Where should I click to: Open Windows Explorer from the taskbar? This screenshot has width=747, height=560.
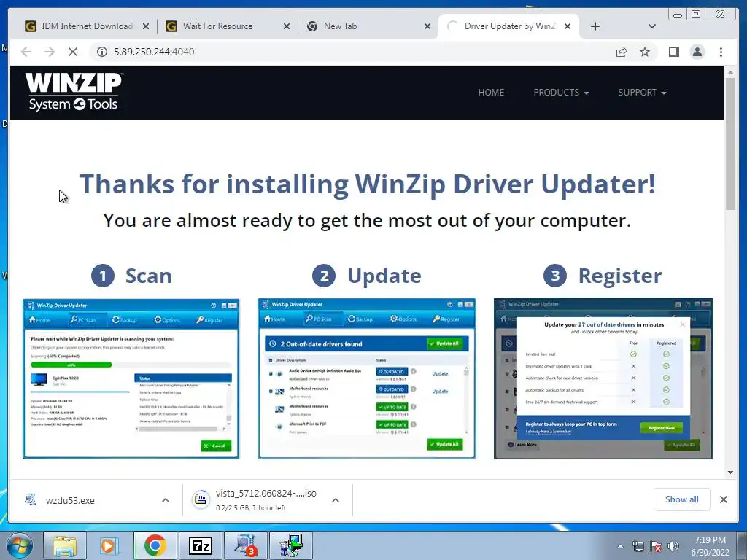[64, 545]
